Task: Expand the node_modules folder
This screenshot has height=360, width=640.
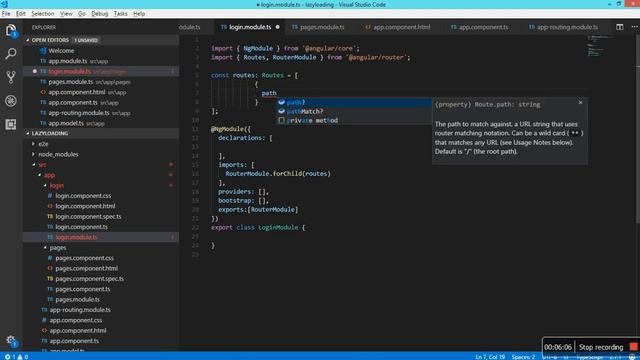Action: coord(58,154)
